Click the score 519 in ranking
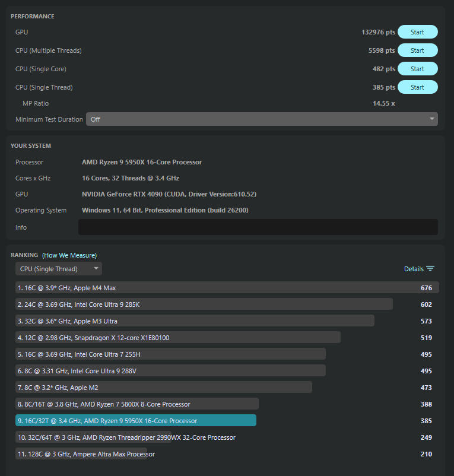454x476 pixels. (x=426, y=338)
